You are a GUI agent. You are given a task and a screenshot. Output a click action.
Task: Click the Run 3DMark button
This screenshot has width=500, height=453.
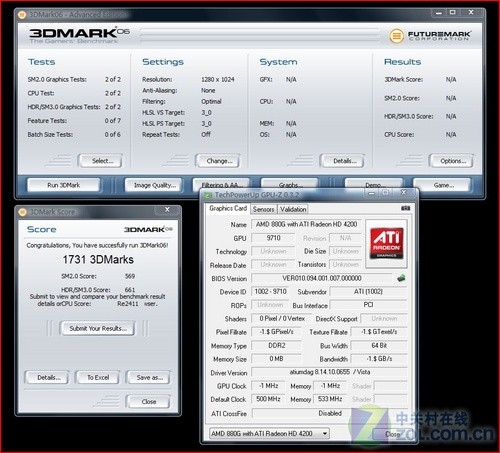[x=64, y=185]
